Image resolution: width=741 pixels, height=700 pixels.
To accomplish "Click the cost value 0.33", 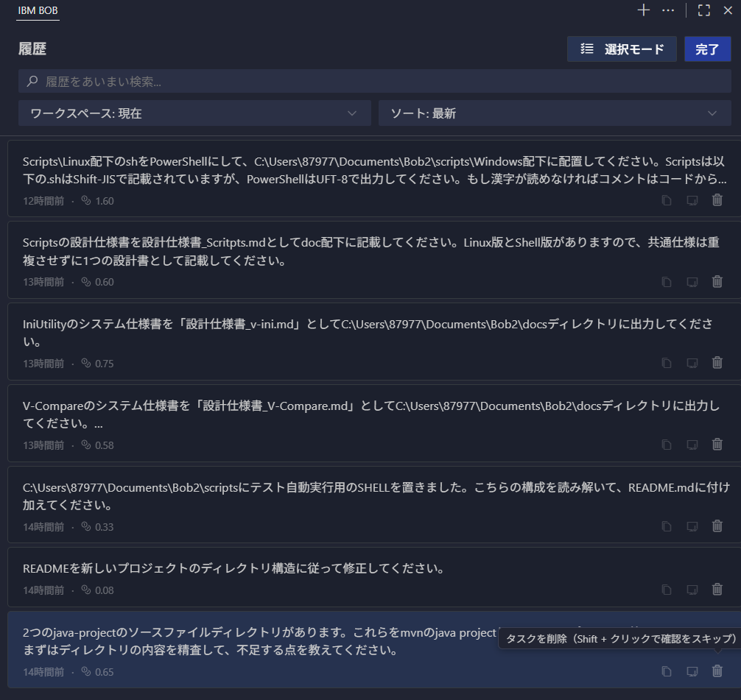I will coord(105,527).
